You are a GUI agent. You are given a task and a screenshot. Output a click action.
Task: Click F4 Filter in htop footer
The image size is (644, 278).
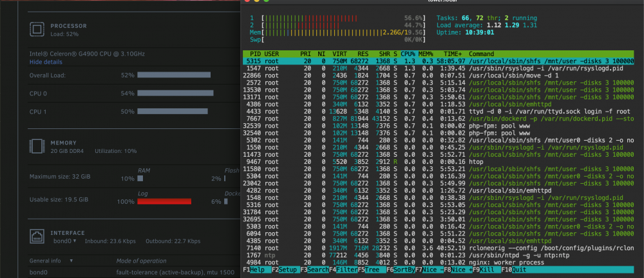343,270
